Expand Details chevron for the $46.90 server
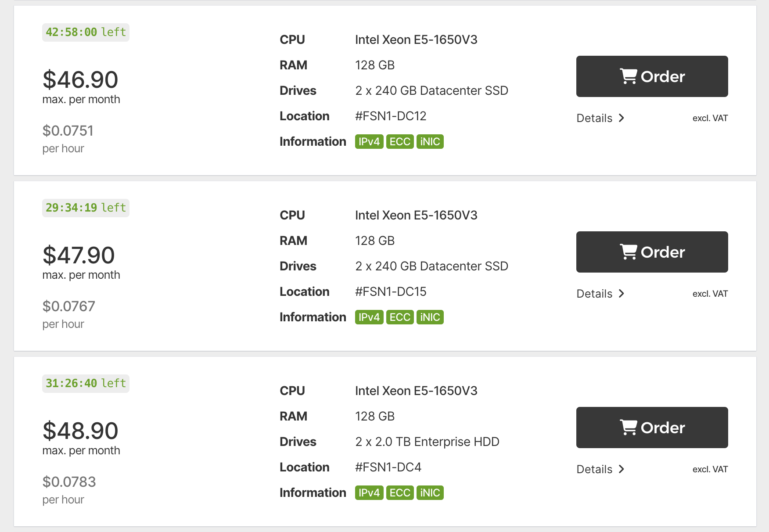The width and height of the screenshot is (769, 532). (x=621, y=118)
